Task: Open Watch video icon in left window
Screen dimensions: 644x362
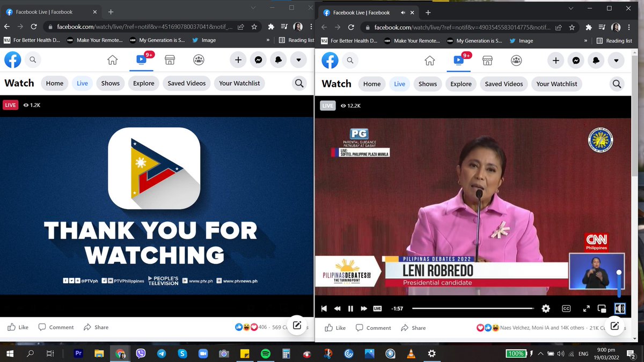Action: pyautogui.click(x=141, y=60)
